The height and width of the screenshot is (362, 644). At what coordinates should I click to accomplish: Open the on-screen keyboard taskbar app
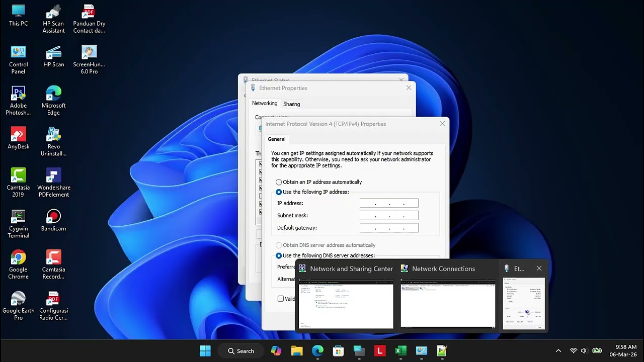(x=359, y=351)
